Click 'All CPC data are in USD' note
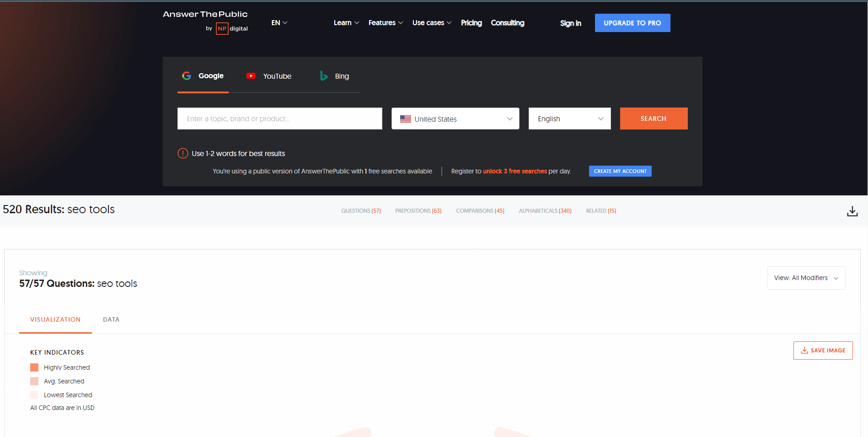The image size is (868, 437). [x=62, y=408]
